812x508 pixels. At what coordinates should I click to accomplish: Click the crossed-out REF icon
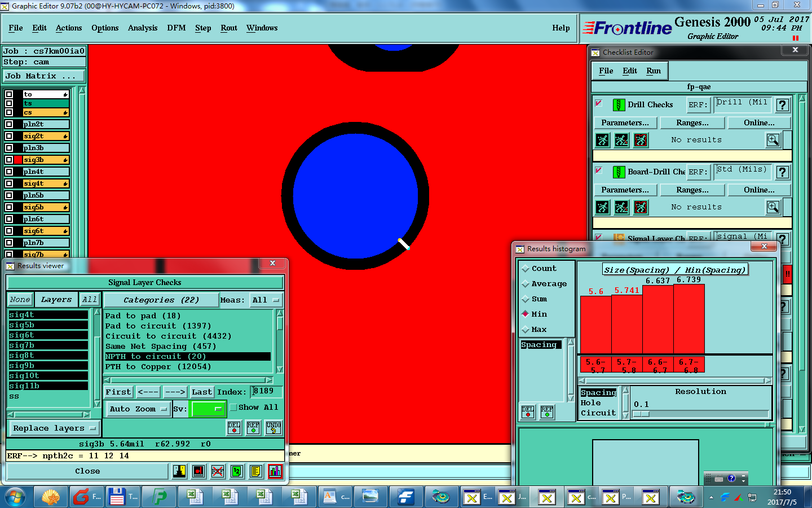[x=218, y=471]
